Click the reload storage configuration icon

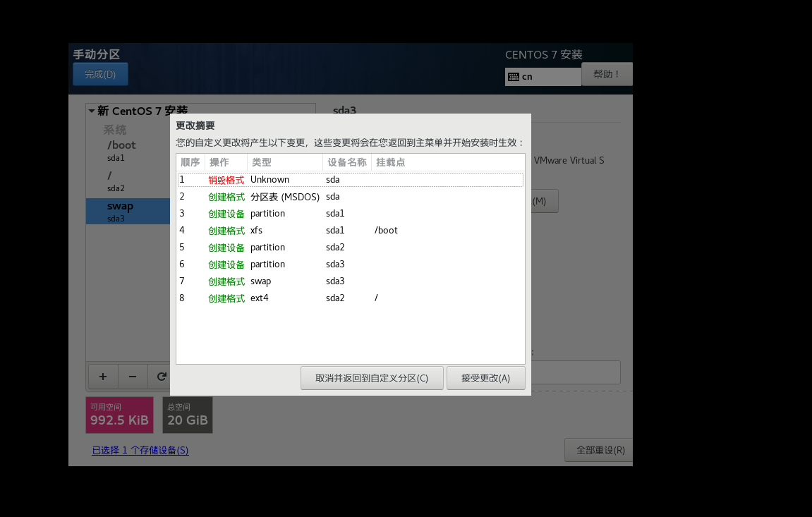pyautogui.click(x=161, y=377)
